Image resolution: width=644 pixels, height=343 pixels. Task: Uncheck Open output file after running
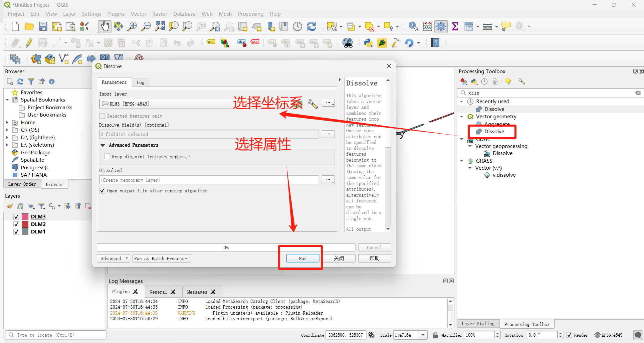102,191
